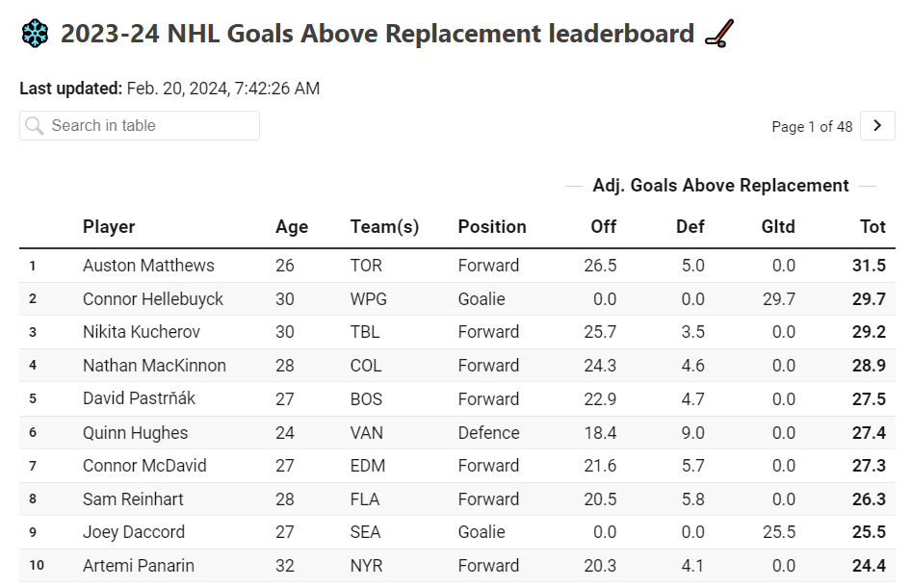Sort by the Def column header
The width and height of the screenshot is (911, 588).
691,227
